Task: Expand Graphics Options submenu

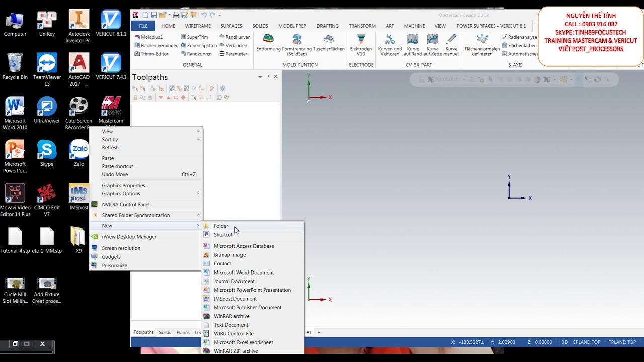Action: pyautogui.click(x=146, y=193)
